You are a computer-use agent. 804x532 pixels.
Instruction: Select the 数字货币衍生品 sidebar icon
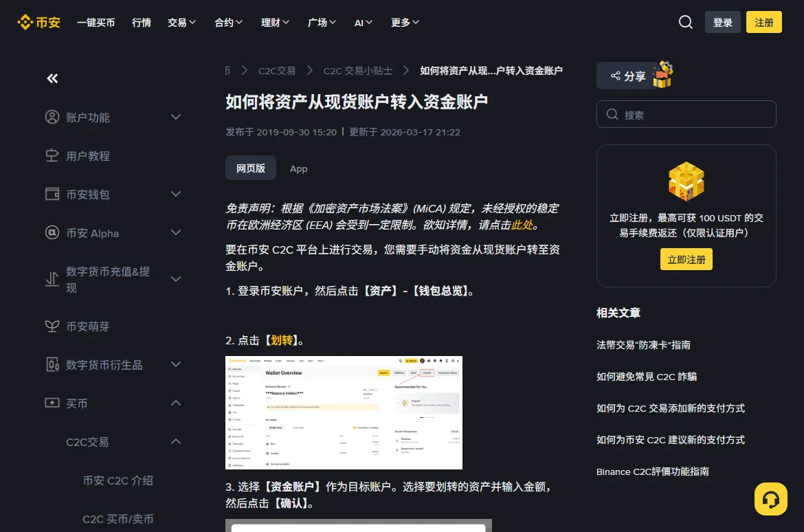[x=52, y=364]
